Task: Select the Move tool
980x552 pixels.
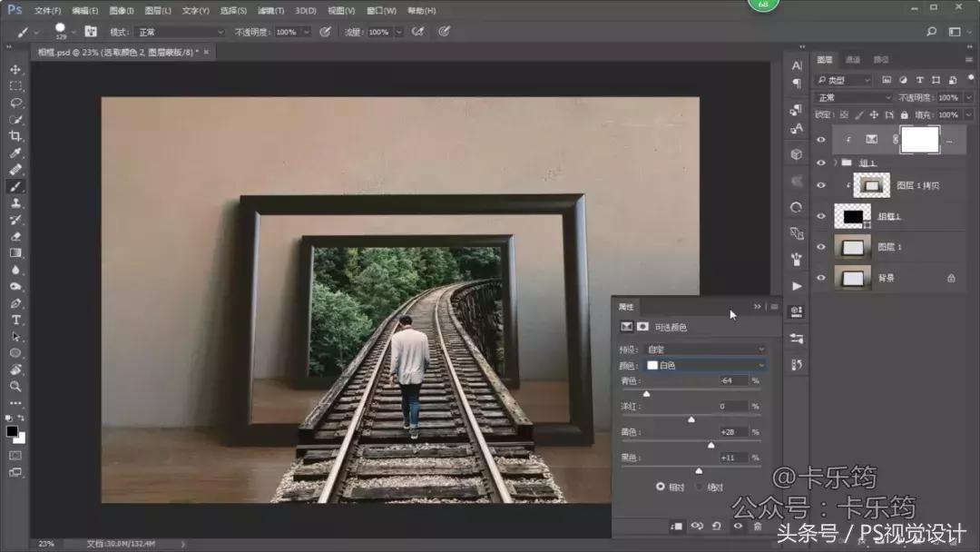Action: (x=15, y=70)
